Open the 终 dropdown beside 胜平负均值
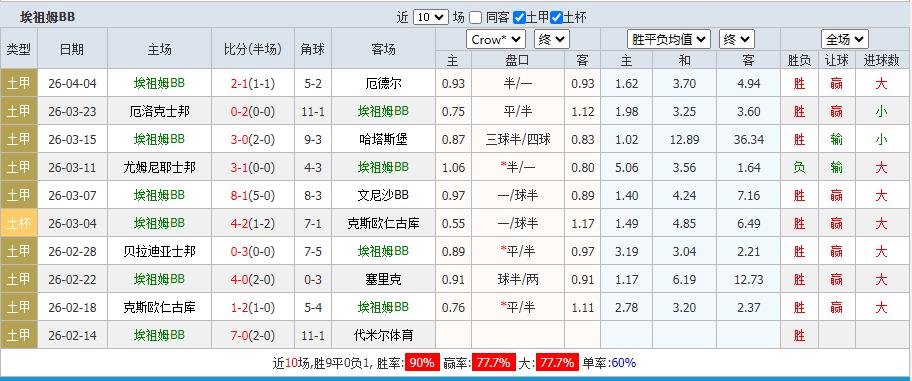 [737, 40]
